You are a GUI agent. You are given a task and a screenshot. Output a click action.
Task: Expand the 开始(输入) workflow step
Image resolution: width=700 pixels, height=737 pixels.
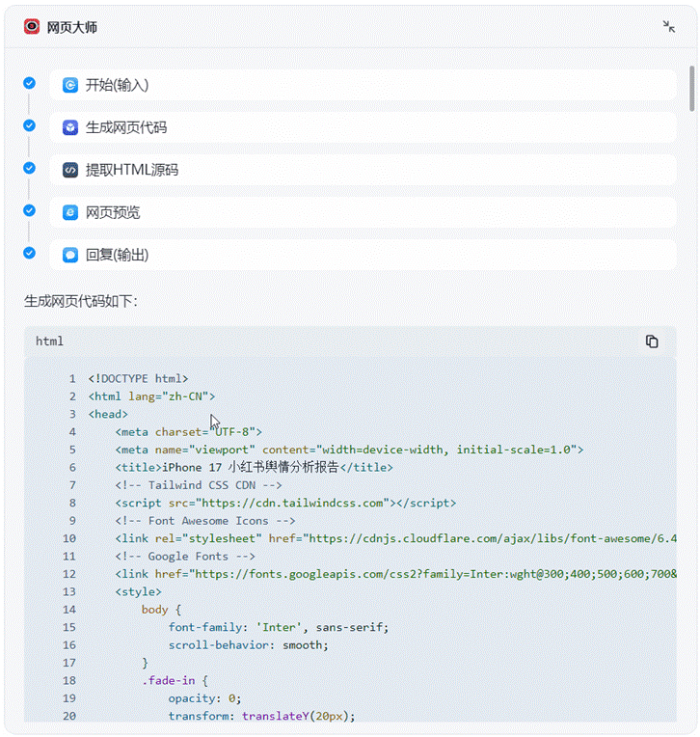point(366,85)
